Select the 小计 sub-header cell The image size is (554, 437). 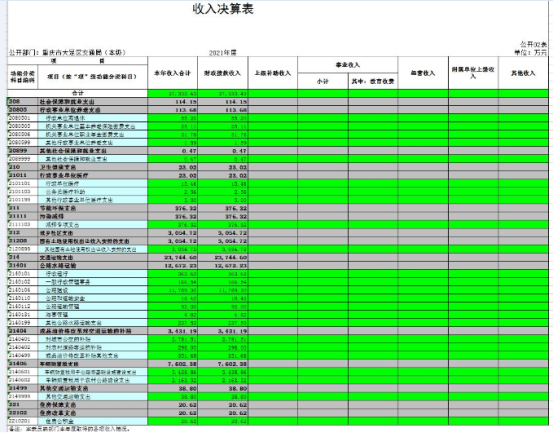click(323, 81)
